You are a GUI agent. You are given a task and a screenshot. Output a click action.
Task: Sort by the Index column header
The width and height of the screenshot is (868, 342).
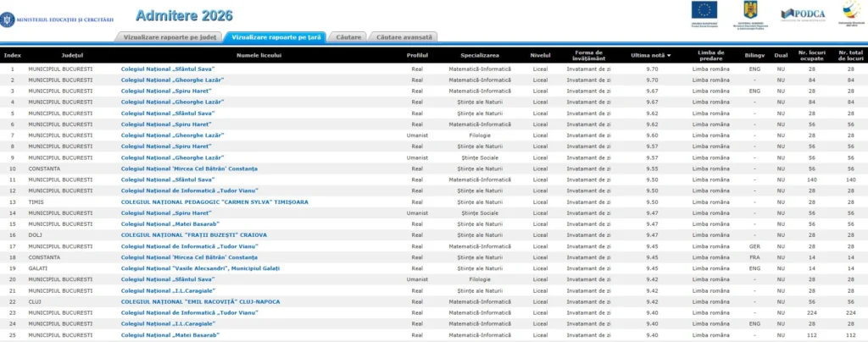pyautogui.click(x=13, y=55)
